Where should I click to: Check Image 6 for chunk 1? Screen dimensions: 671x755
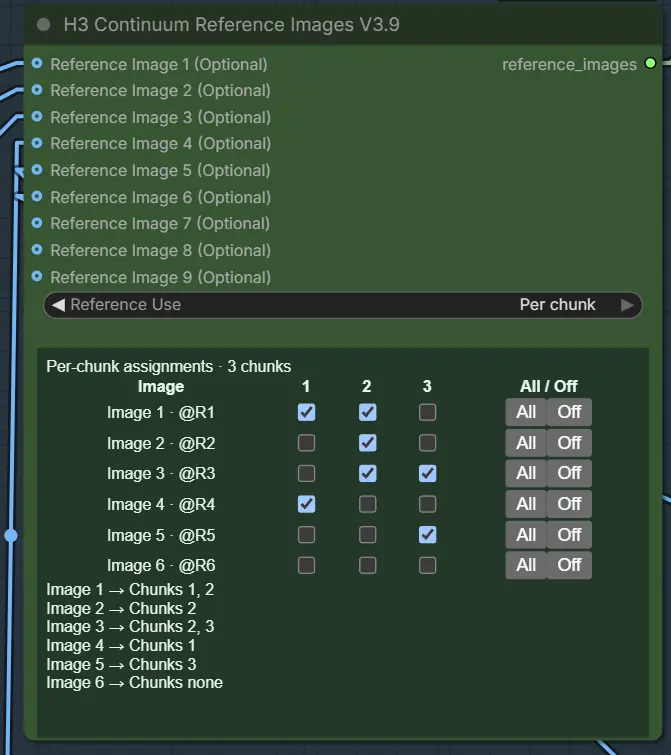coord(307,565)
